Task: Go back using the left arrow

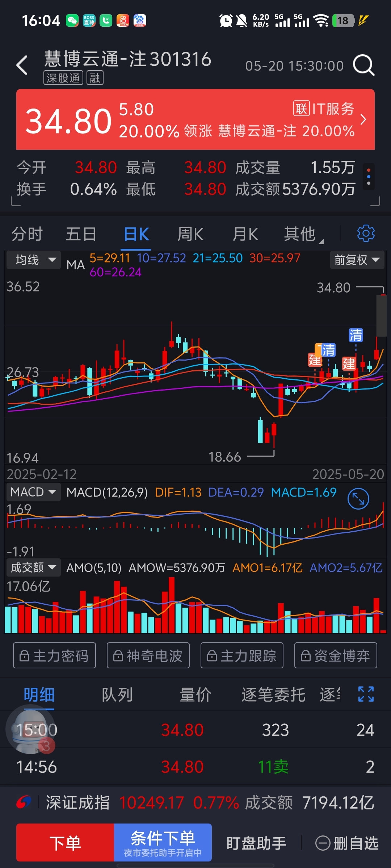Action: 22,65
